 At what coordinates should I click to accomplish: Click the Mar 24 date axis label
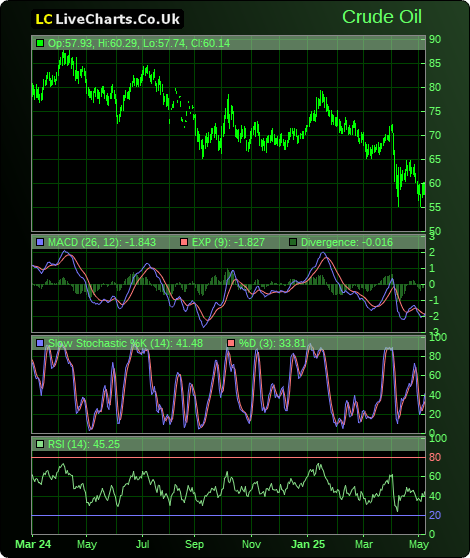pyautogui.click(x=33, y=544)
